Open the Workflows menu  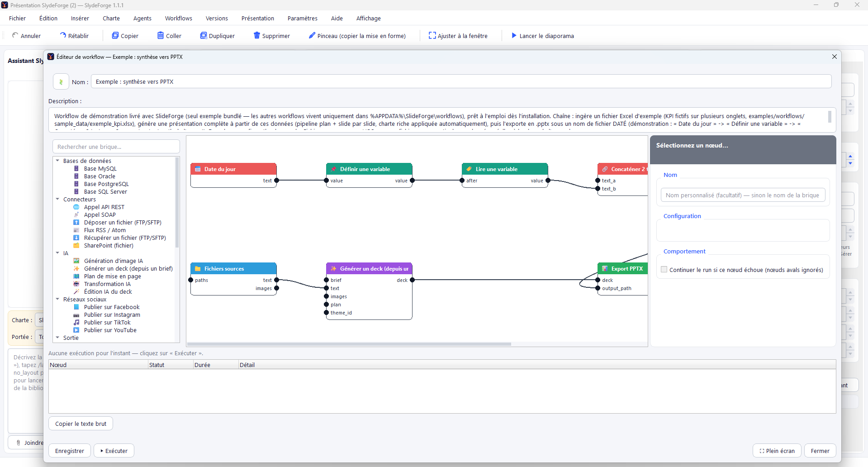(x=179, y=19)
